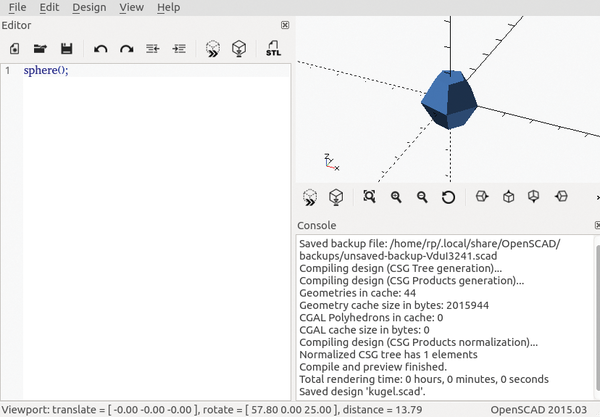Unindent the code with the unindent icon
Screen dimensions: 600x417
click(x=153, y=48)
